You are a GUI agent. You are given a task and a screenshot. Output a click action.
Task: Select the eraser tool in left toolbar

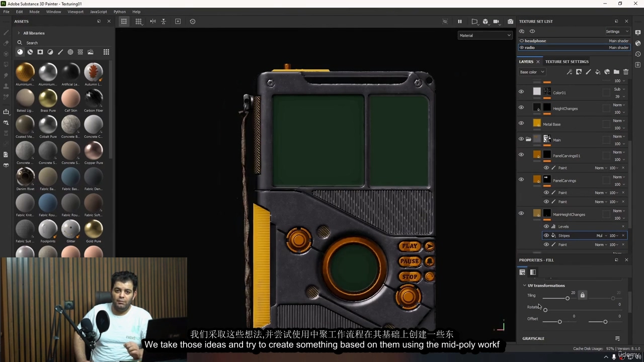tap(6, 43)
